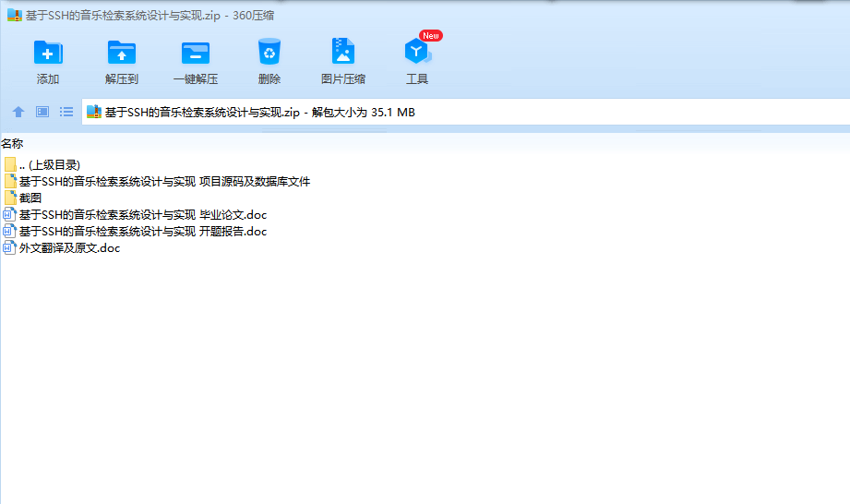
Task: Click the red New badge on 工具
Action: (431, 36)
